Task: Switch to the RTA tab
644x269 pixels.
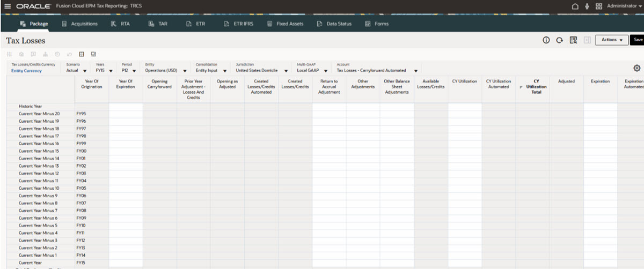Action: [120, 24]
